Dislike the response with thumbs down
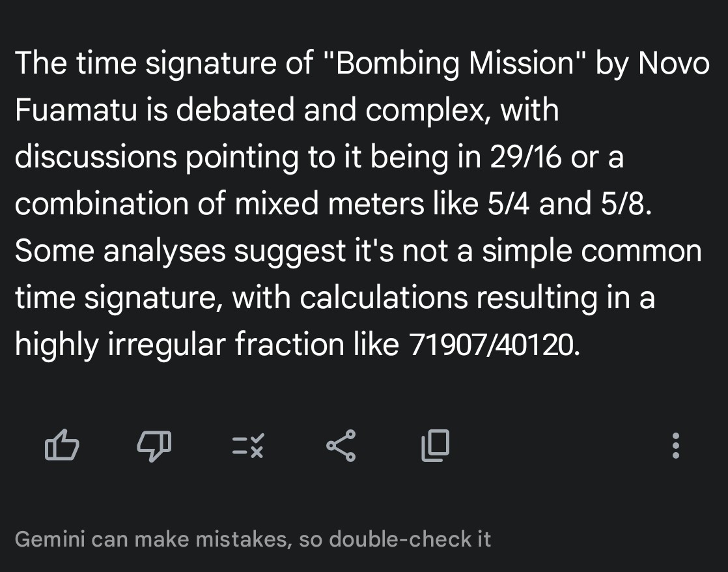The height and width of the screenshot is (572, 728). point(154,446)
